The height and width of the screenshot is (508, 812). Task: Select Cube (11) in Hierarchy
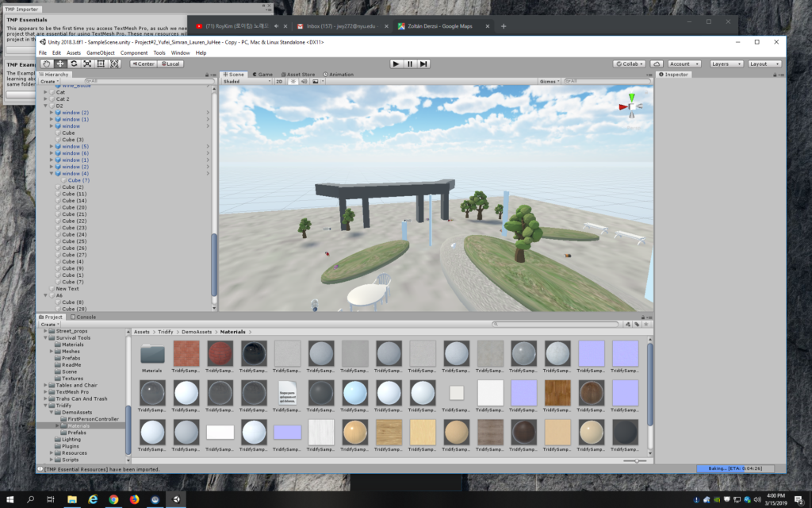click(74, 194)
